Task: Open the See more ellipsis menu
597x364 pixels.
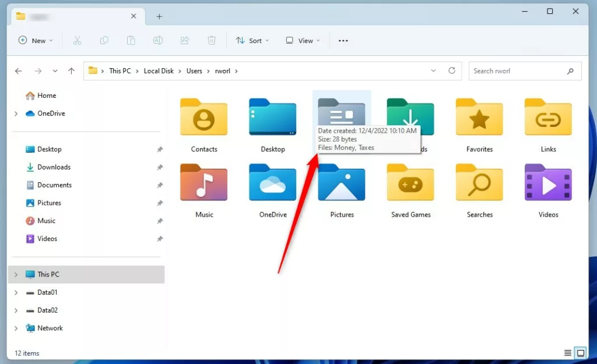Action: 343,41
